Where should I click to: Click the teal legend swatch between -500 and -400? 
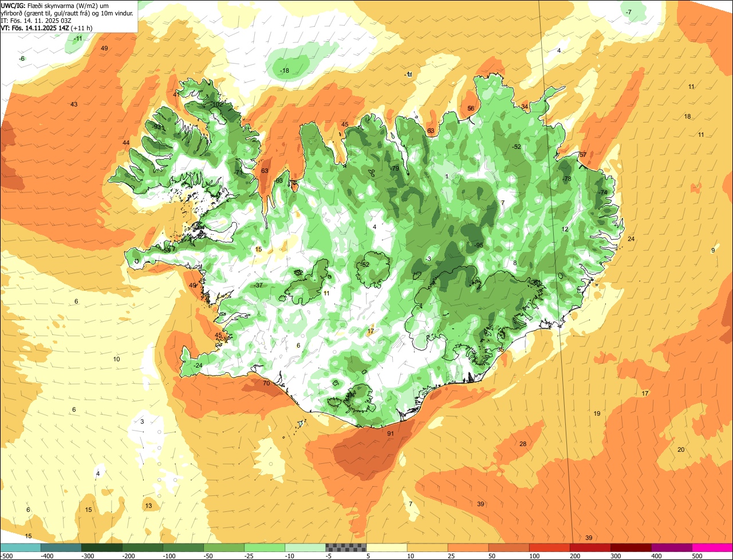point(20,547)
